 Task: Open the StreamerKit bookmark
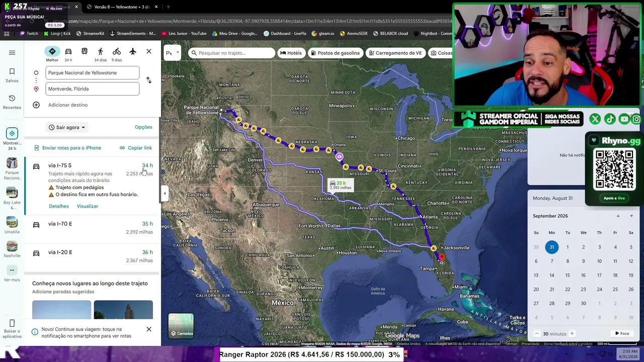coord(90,34)
